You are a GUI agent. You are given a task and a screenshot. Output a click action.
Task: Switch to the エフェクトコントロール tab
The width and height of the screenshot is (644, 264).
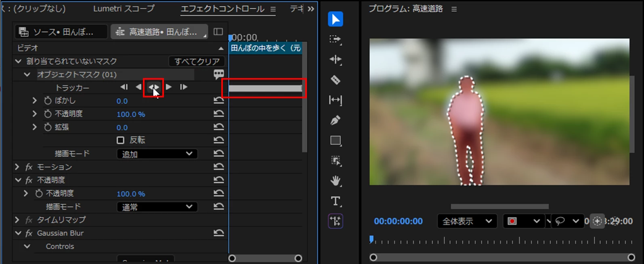pyautogui.click(x=222, y=8)
